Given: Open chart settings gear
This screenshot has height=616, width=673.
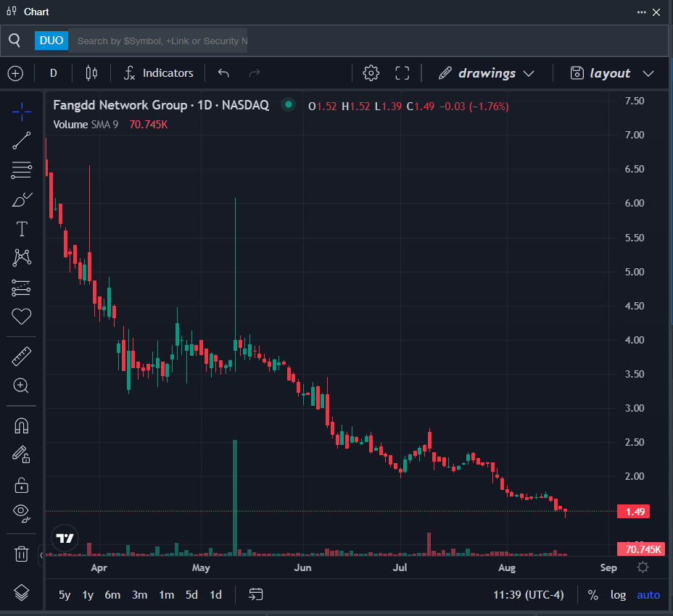Looking at the screenshot, I should click(x=371, y=73).
